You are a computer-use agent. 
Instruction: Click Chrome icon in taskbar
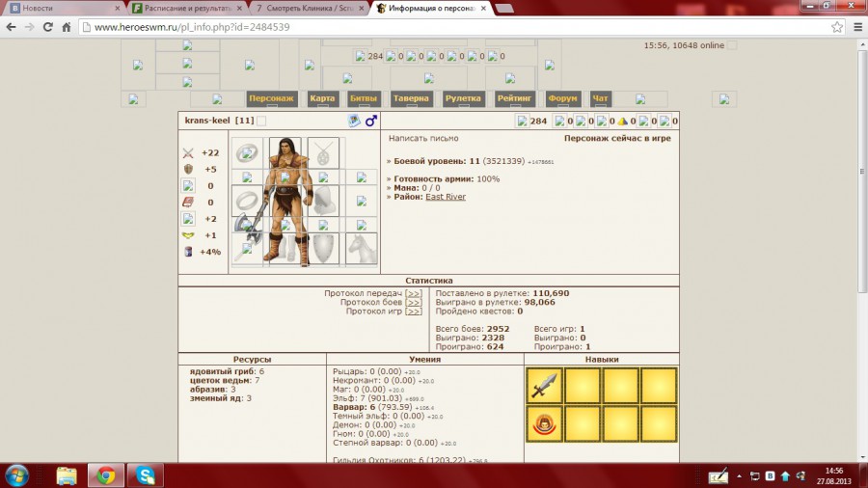106,475
